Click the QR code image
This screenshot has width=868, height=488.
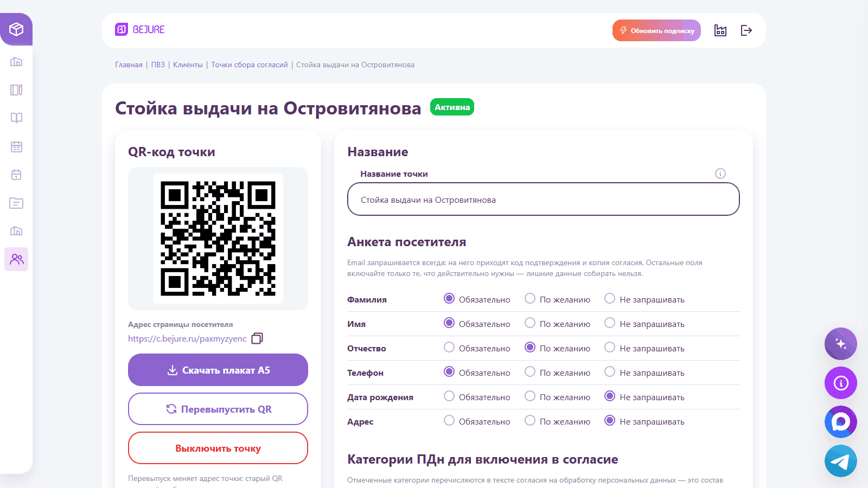tap(218, 239)
